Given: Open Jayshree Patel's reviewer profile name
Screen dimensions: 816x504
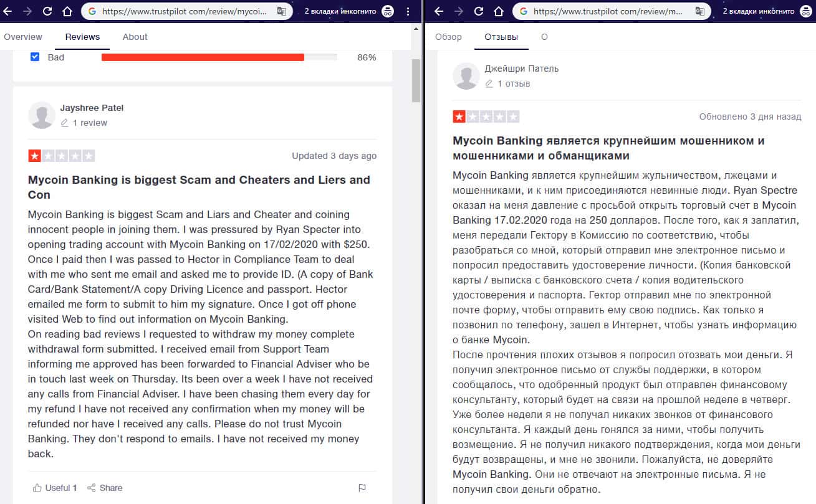Looking at the screenshot, I should [x=92, y=108].
